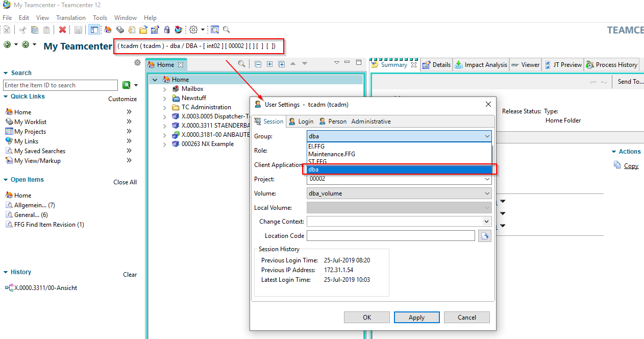This screenshot has height=339, width=644.
Task: Switch to the Login tab
Action: (x=301, y=122)
